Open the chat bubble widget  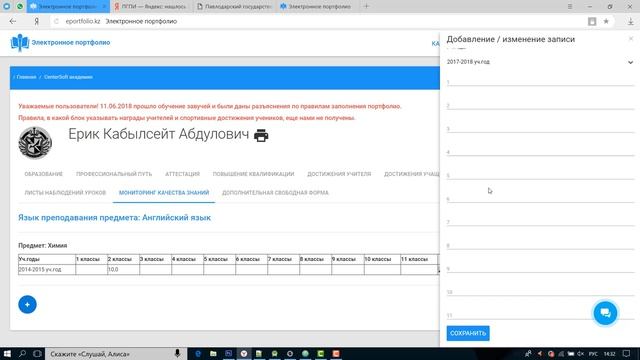605,313
